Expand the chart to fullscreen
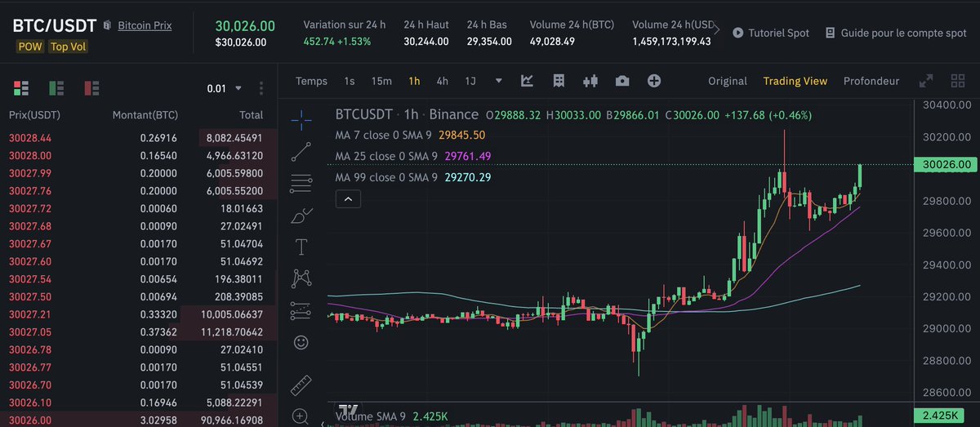Screen dimensions: 980x427 pyautogui.click(x=926, y=81)
